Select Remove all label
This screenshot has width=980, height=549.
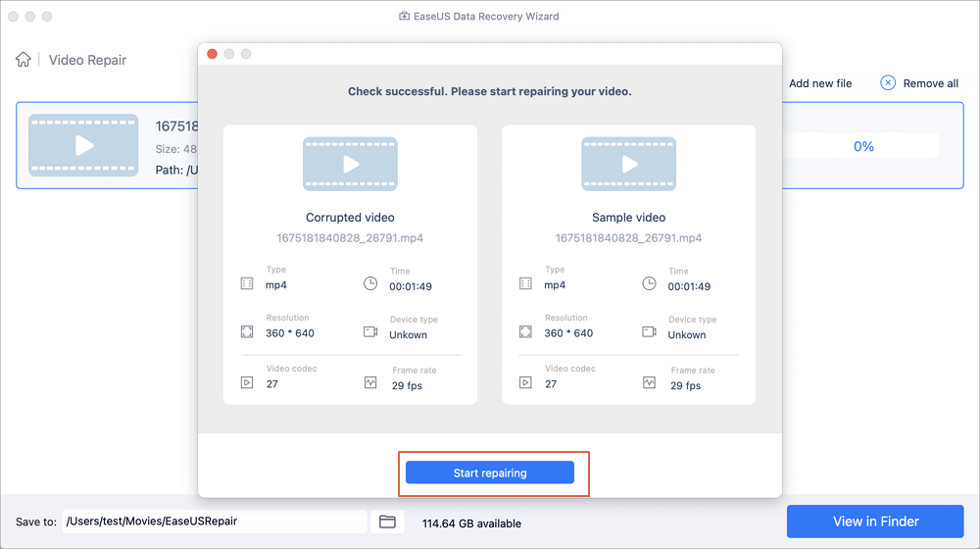930,83
